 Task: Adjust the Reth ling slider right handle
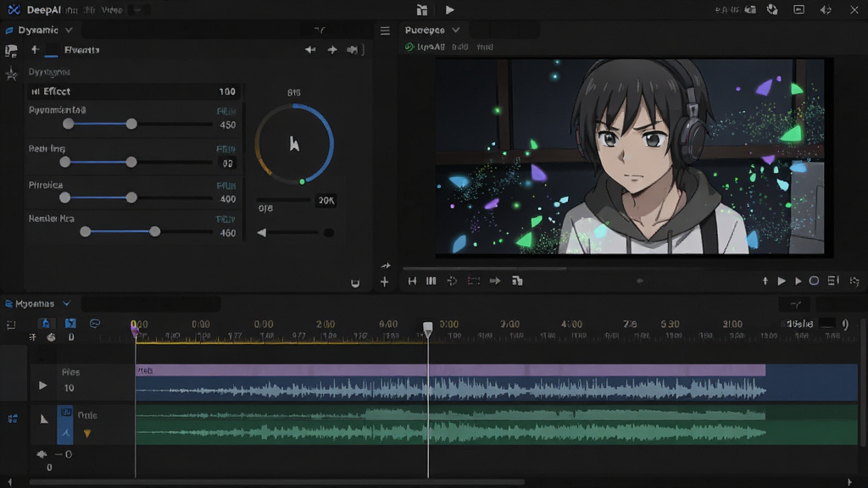(131, 162)
